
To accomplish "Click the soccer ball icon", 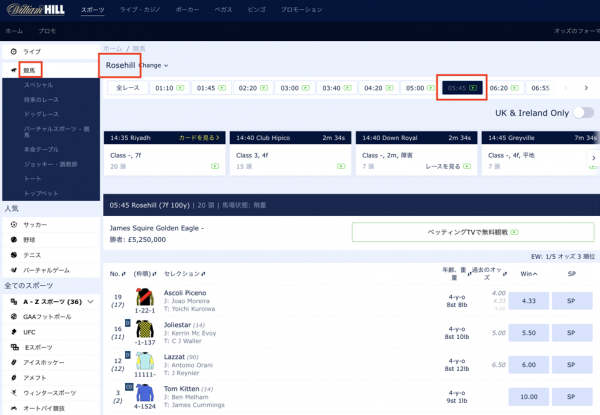I will click(14, 225).
